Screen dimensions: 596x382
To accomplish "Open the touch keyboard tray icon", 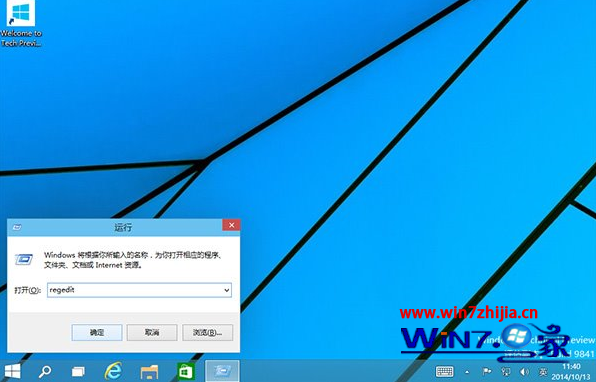I will click(445, 371).
